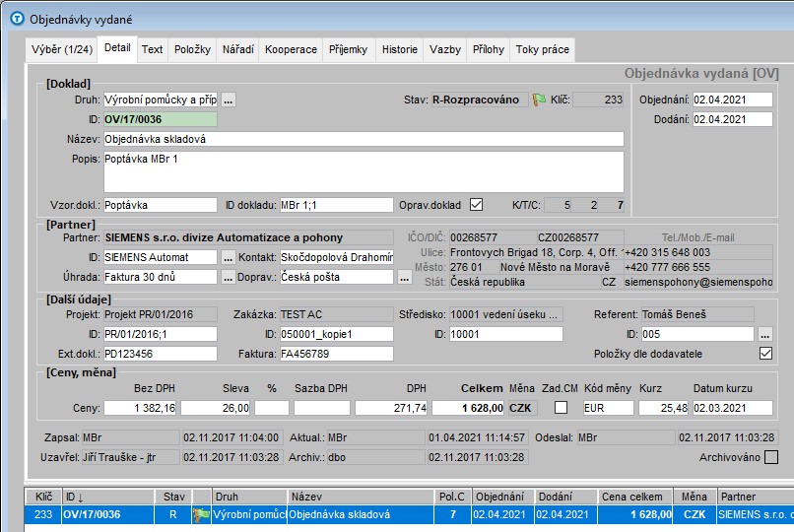Click the Faktura field FA456789
Viewport: 794px width, 532px height.
tap(336, 354)
